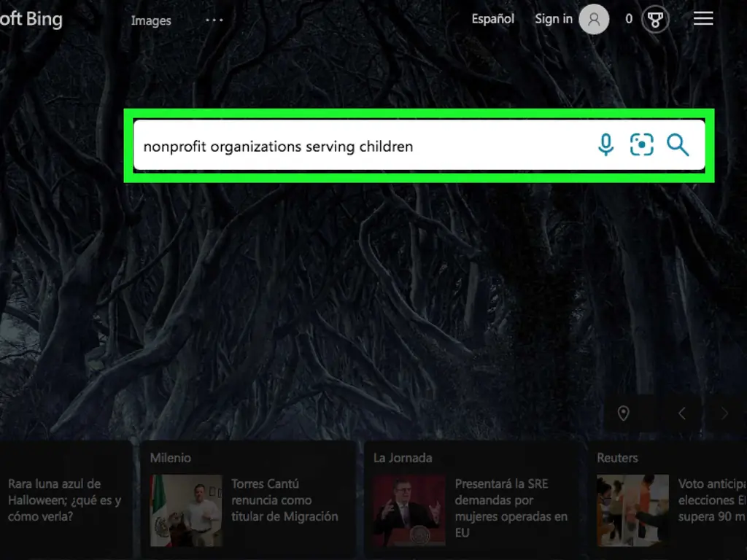Show next background image with right chevron
This screenshot has width=747, height=560.
point(724,413)
